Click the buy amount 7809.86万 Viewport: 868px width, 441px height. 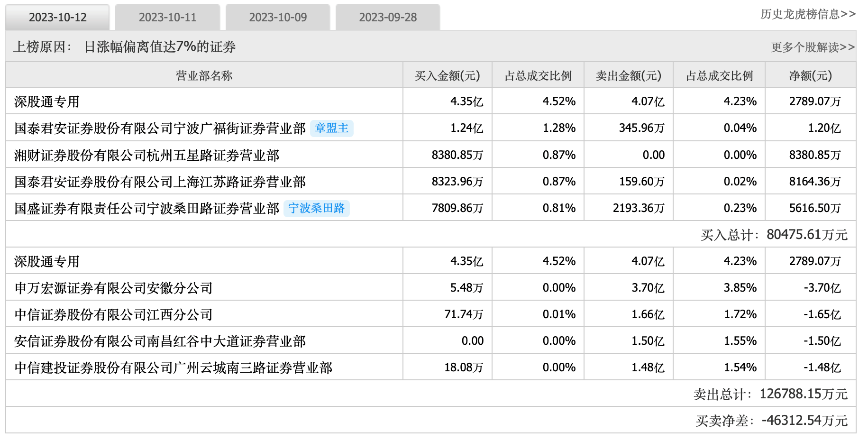pyautogui.click(x=457, y=208)
